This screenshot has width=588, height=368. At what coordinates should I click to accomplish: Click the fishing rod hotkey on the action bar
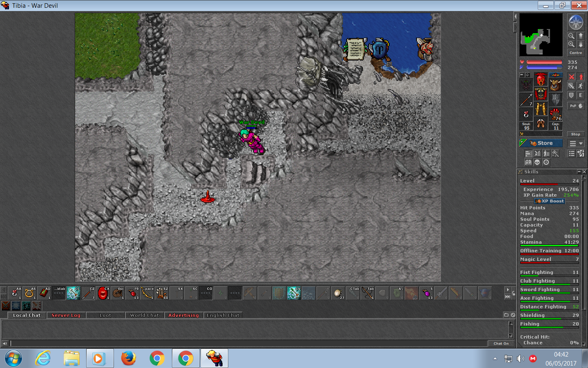point(367,293)
